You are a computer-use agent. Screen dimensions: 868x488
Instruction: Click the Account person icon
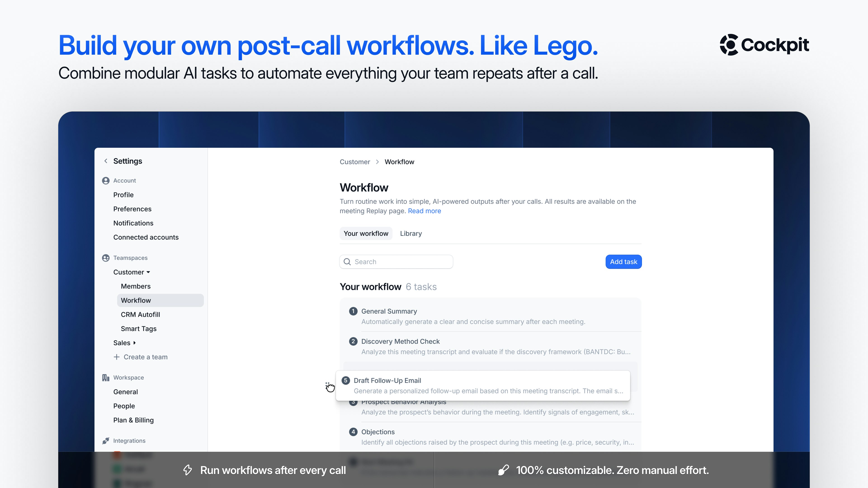[106, 181]
